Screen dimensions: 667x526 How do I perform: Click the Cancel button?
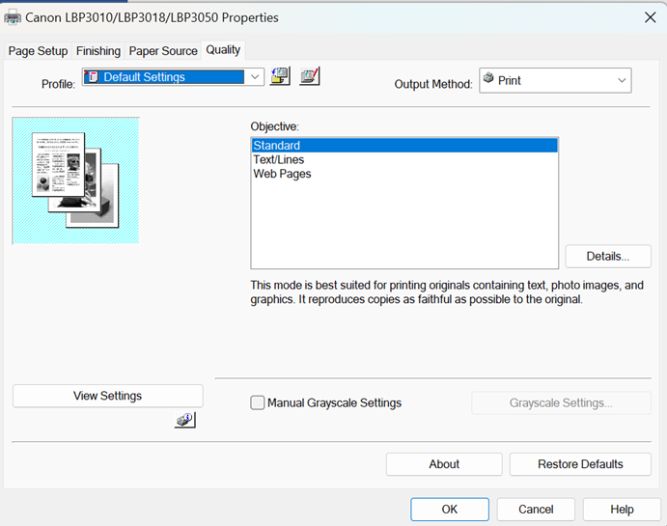536,509
